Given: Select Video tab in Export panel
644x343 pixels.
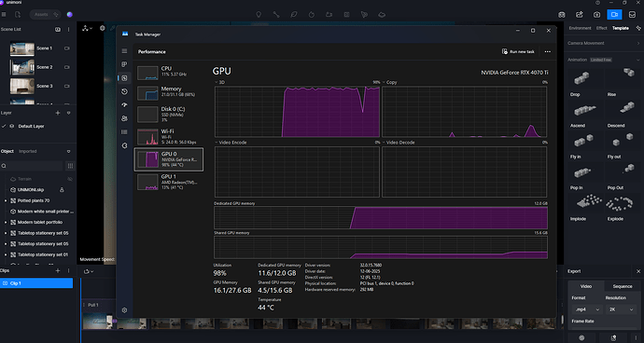Looking at the screenshot, I should pyautogui.click(x=586, y=286).
